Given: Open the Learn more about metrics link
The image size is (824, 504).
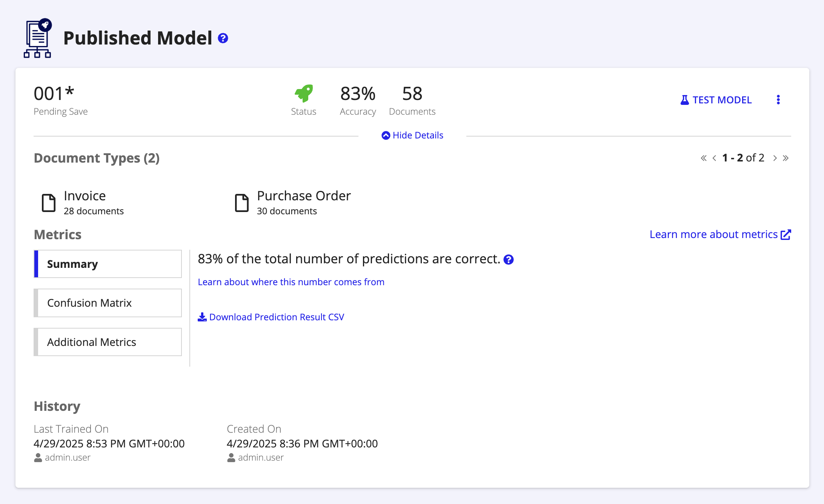Looking at the screenshot, I should coord(720,234).
